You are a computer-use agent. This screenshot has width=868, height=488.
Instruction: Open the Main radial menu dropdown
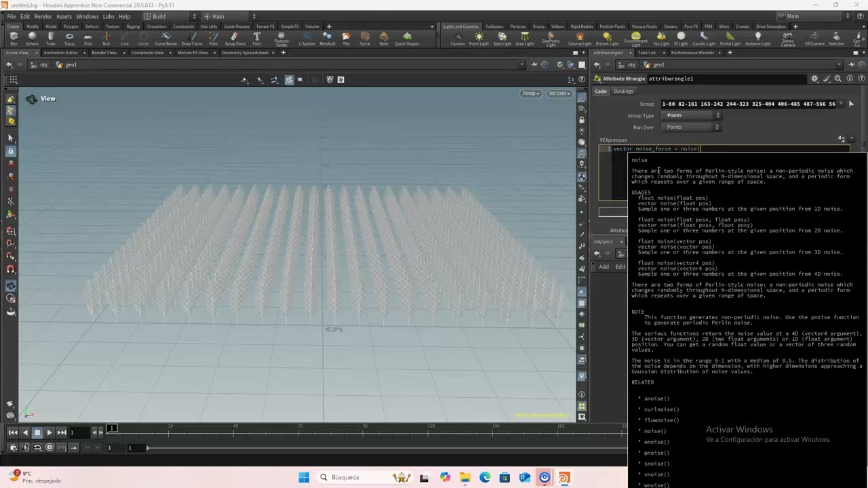pos(229,16)
